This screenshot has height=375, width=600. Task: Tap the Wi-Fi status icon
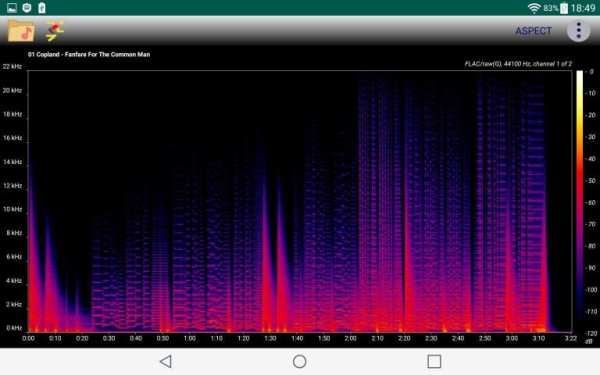(534, 8)
